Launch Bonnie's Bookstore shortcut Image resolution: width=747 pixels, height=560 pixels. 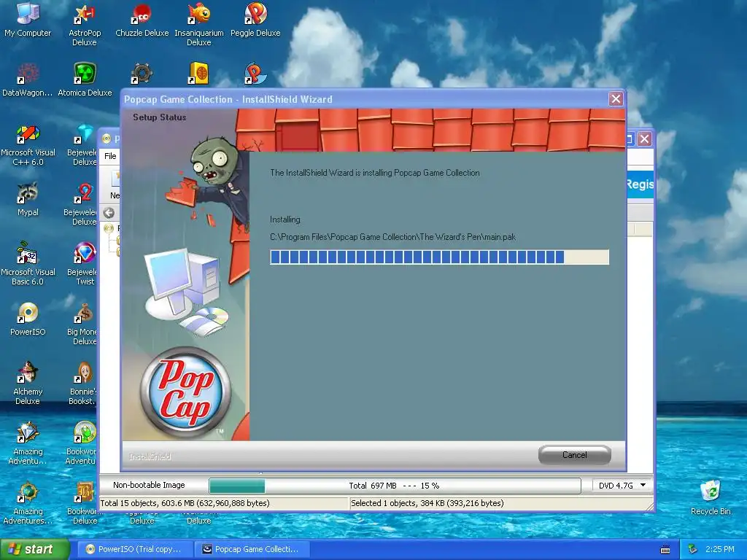[83, 384]
